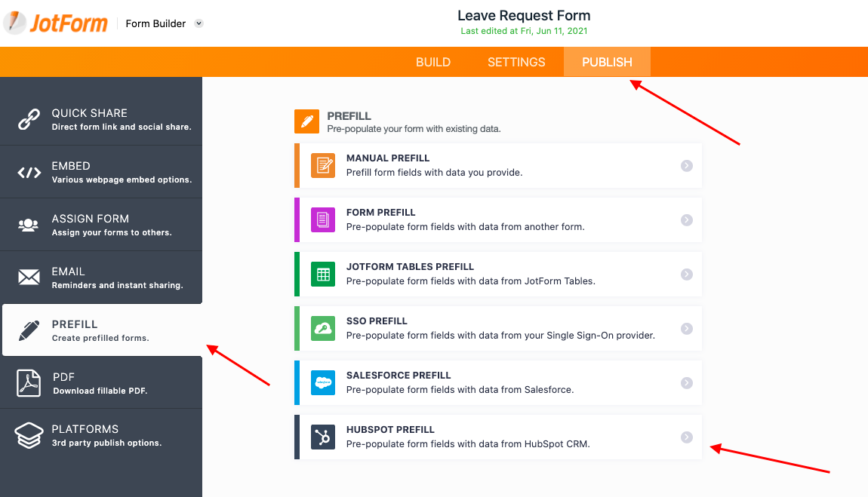Click the SSO Prefill cloud key icon
Viewport: 868px width, 497px height.
(x=323, y=329)
